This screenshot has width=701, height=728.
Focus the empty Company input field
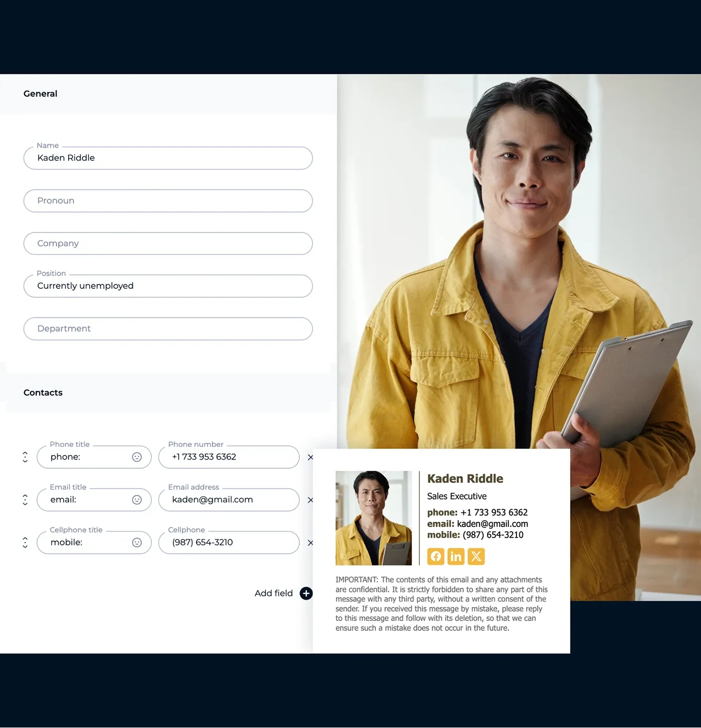click(x=168, y=244)
